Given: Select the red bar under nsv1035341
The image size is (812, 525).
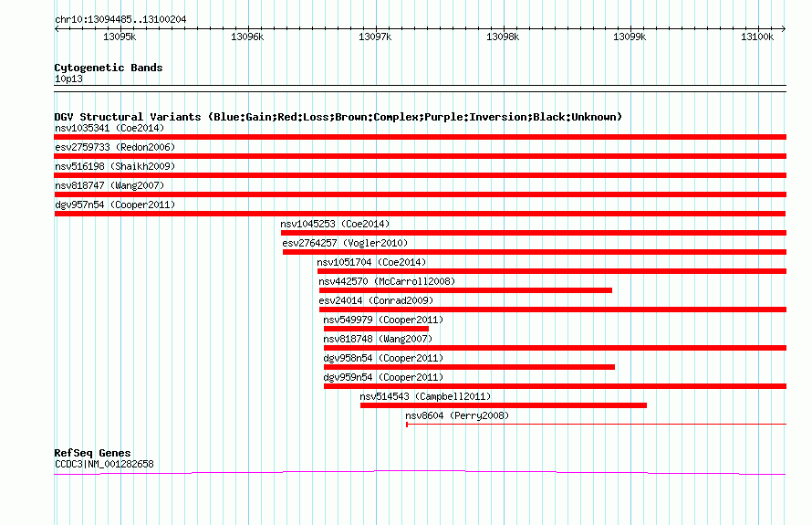Looking at the screenshot, I should 420,137.
